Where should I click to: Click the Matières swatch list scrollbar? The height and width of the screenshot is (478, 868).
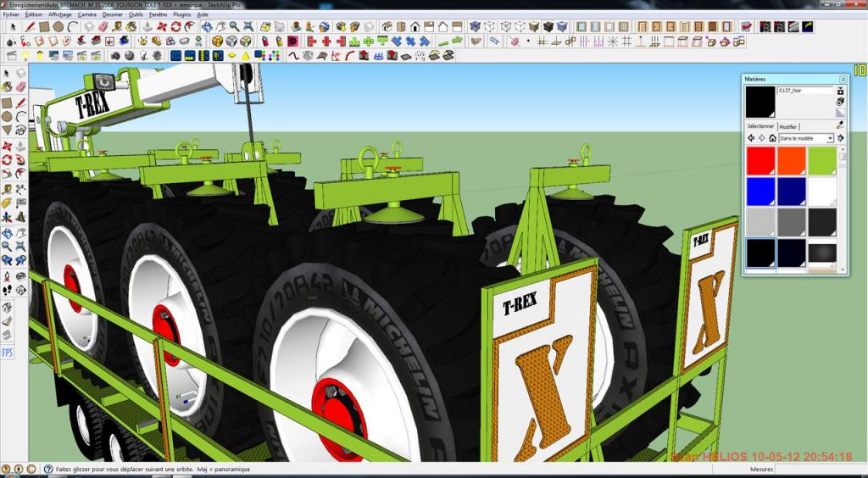pos(843,208)
